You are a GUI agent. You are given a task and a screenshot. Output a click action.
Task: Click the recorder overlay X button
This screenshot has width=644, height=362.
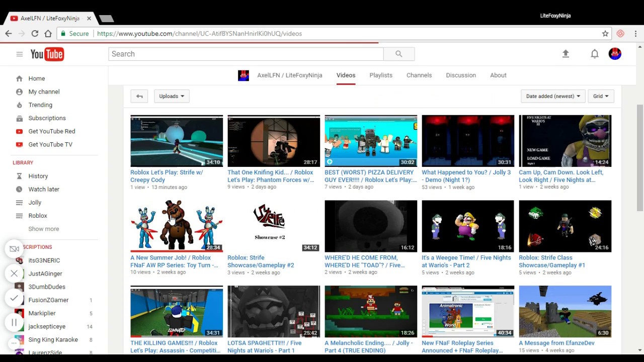pyautogui.click(x=14, y=274)
